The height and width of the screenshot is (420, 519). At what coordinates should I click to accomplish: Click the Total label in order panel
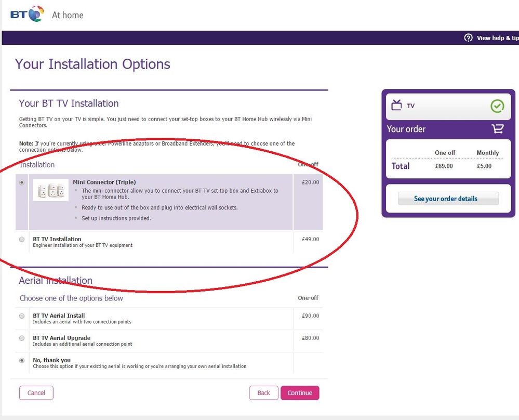click(401, 166)
